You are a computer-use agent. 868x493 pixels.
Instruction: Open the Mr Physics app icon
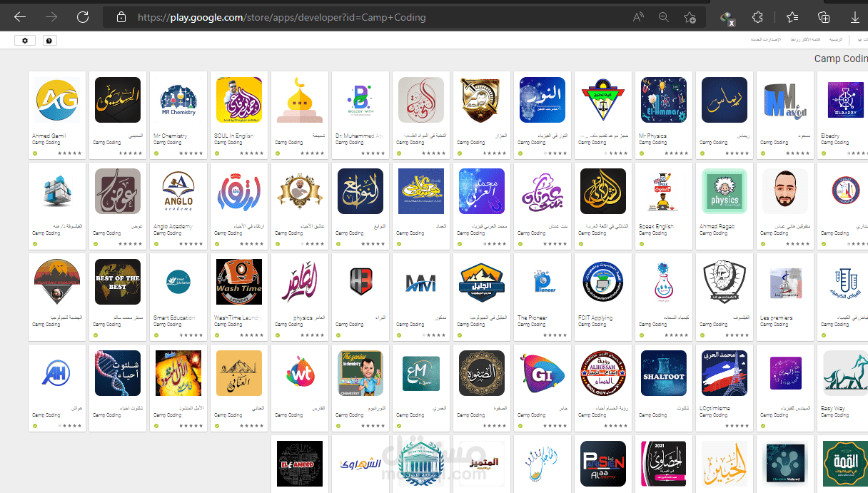[x=664, y=100]
